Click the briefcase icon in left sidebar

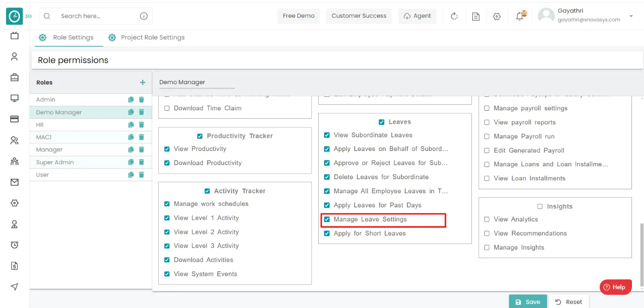14,78
